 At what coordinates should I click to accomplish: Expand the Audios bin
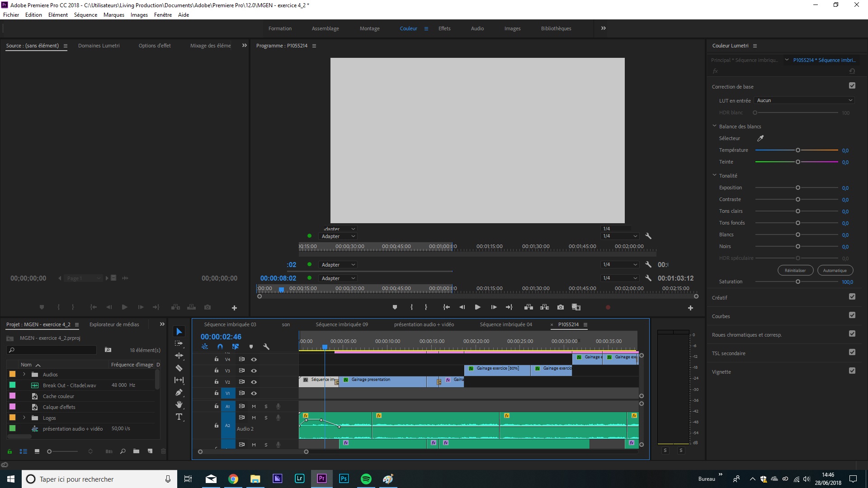24,374
